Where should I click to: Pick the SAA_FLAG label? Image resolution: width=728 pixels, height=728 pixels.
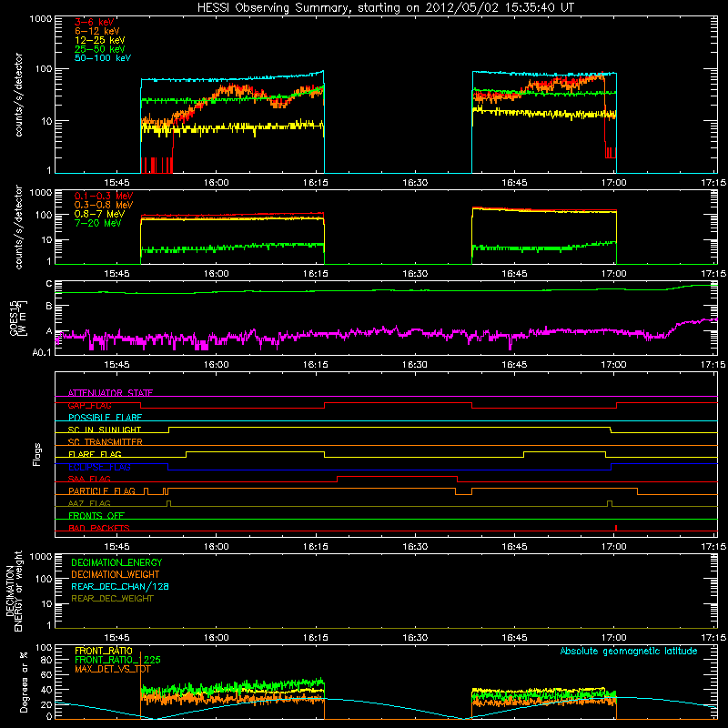89,479
